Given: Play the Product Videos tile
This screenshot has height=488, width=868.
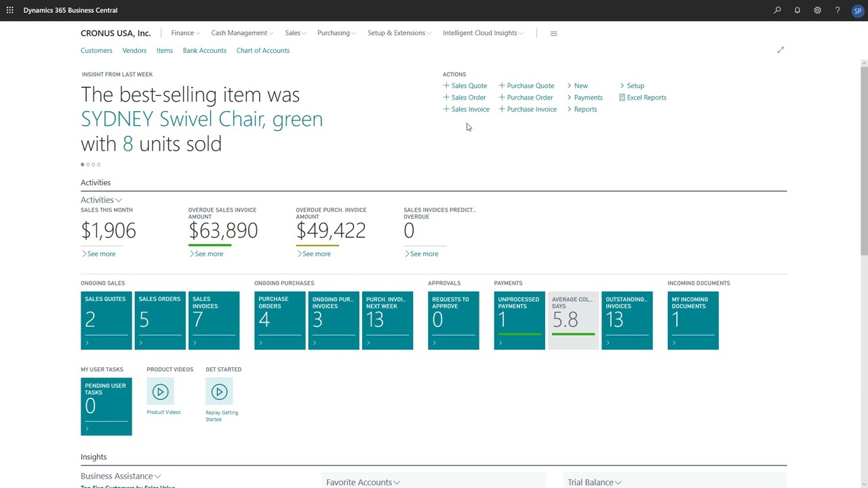Looking at the screenshot, I should point(160,392).
